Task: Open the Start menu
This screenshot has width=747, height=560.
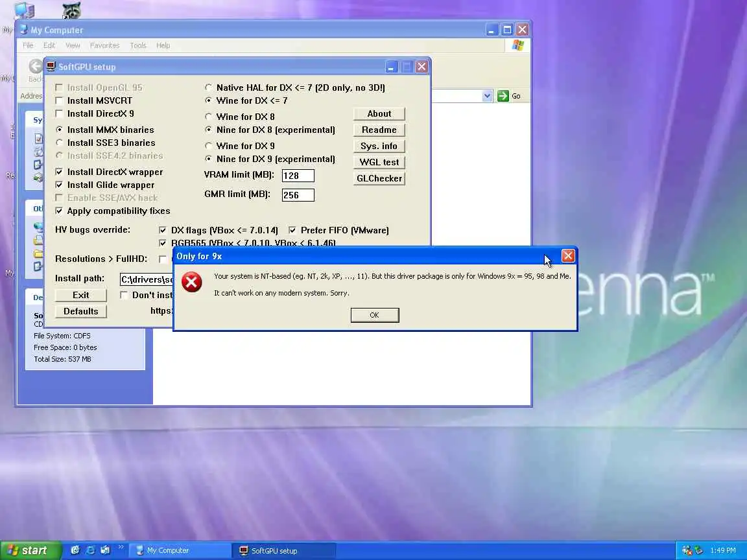Action: 30,550
